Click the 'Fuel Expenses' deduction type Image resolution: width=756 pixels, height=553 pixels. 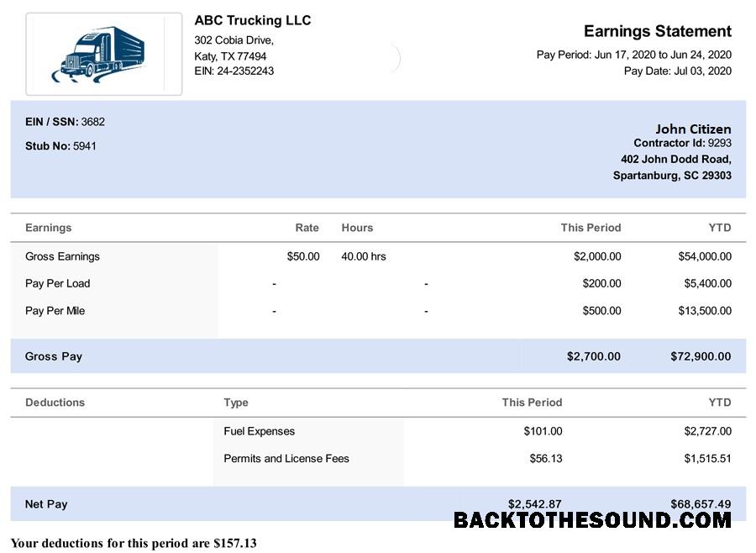[x=259, y=431]
